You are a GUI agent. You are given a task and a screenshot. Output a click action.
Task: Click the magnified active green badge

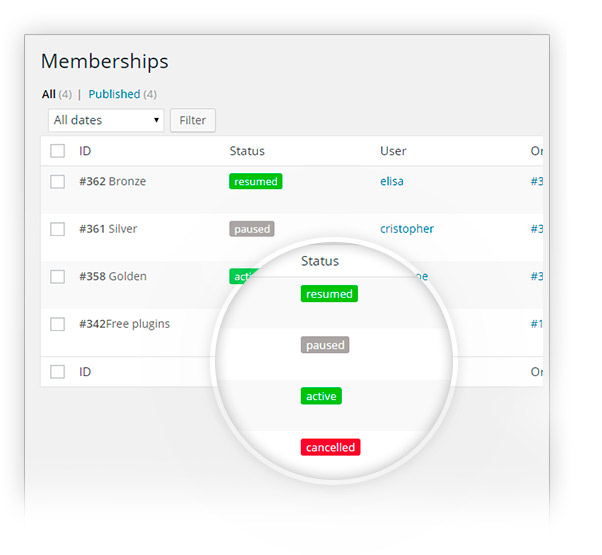coord(321,396)
